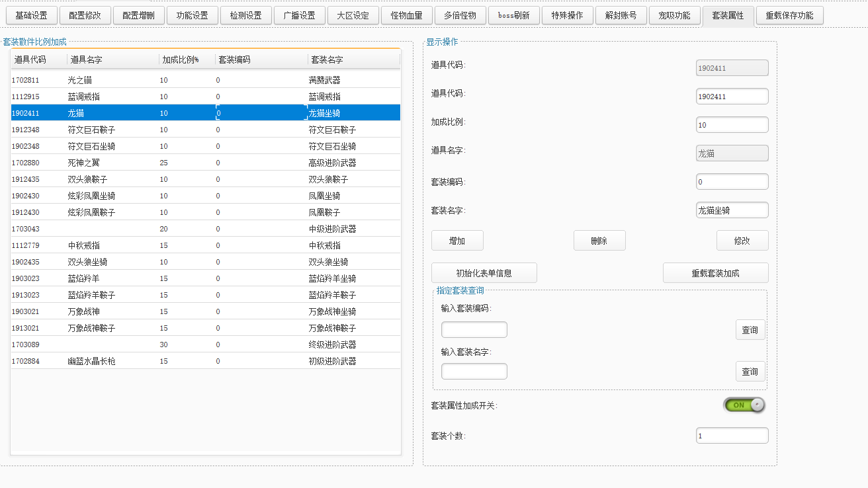Open the 重载保存功能 tab
This screenshot has height=488, width=868.
(789, 15)
